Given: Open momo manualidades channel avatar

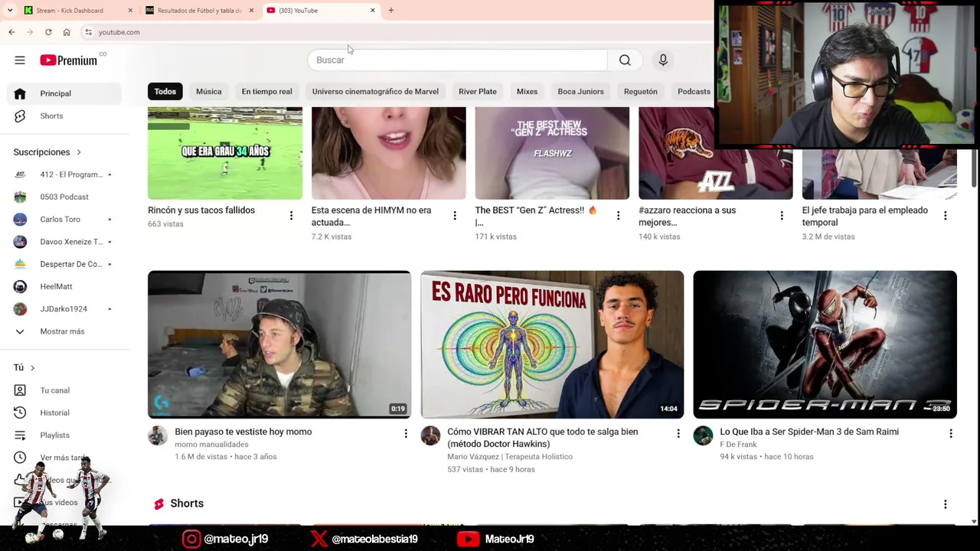Looking at the screenshot, I should (158, 435).
